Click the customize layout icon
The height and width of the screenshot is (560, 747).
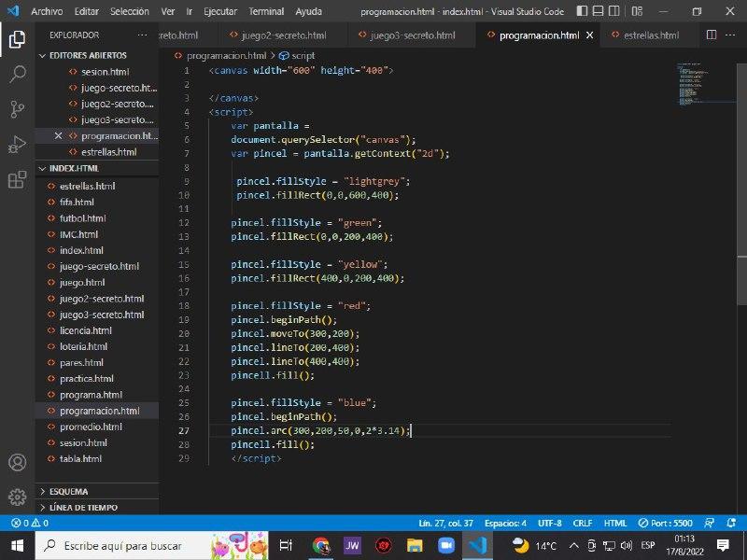(637, 11)
